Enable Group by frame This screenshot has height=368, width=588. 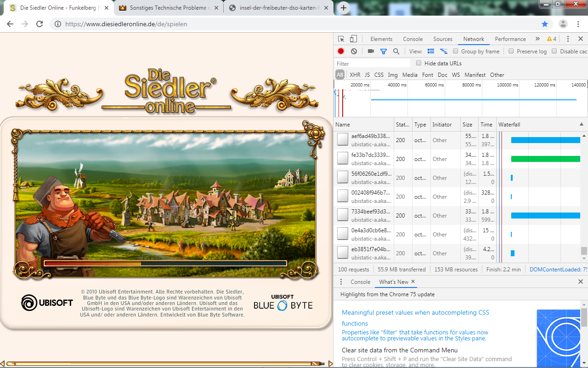click(455, 51)
